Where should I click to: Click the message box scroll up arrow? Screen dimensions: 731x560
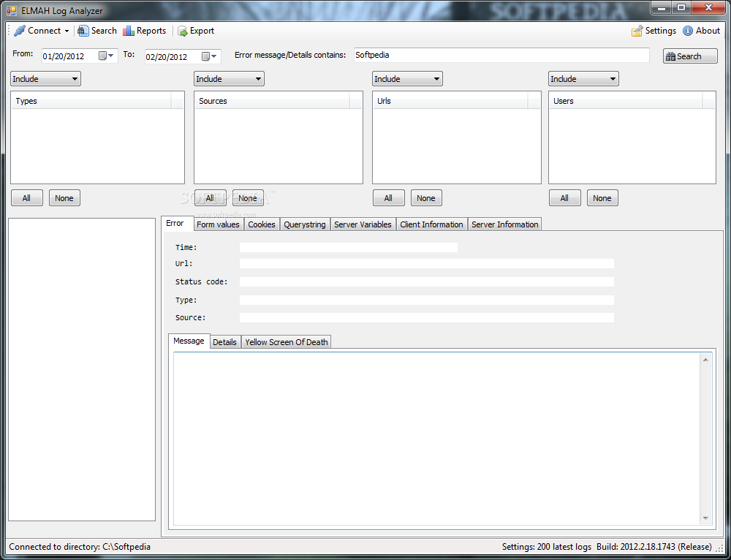click(705, 360)
